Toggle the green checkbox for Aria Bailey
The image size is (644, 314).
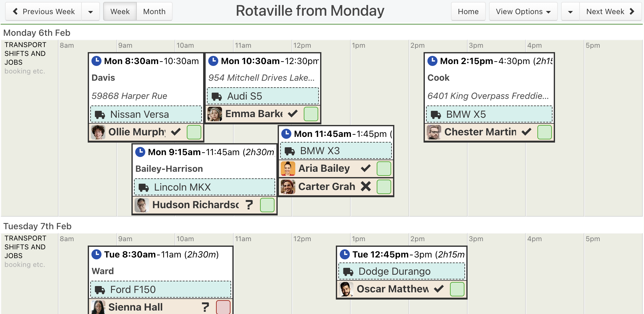[x=384, y=169]
